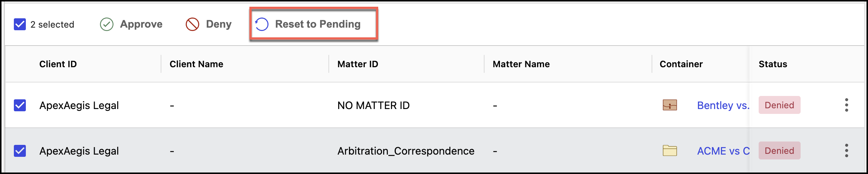Sort by the Client ID column header
This screenshot has width=868, height=174.
(x=58, y=64)
